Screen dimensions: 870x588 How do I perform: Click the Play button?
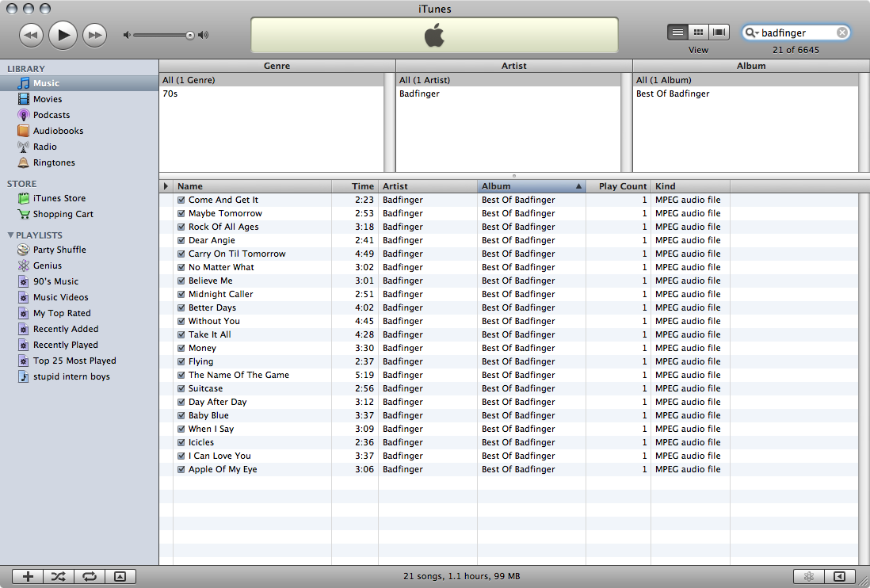point(63,35)
